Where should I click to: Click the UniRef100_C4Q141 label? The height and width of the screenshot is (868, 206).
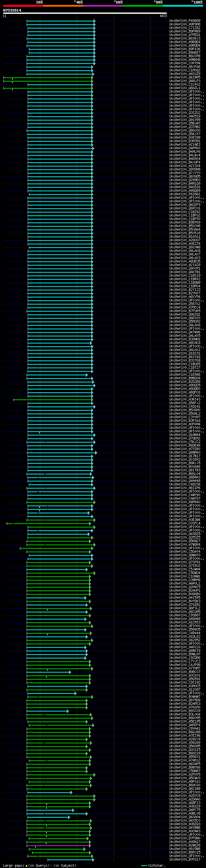point(185,406)
